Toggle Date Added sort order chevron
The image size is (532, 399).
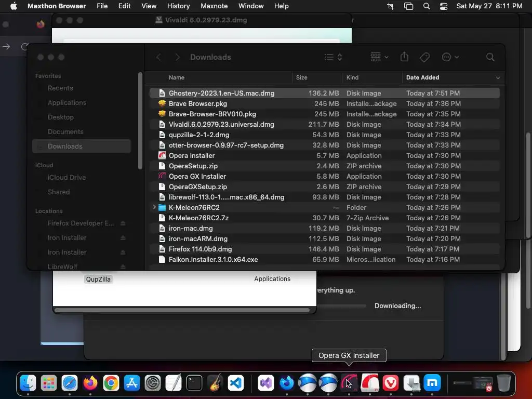click(498, 78)
